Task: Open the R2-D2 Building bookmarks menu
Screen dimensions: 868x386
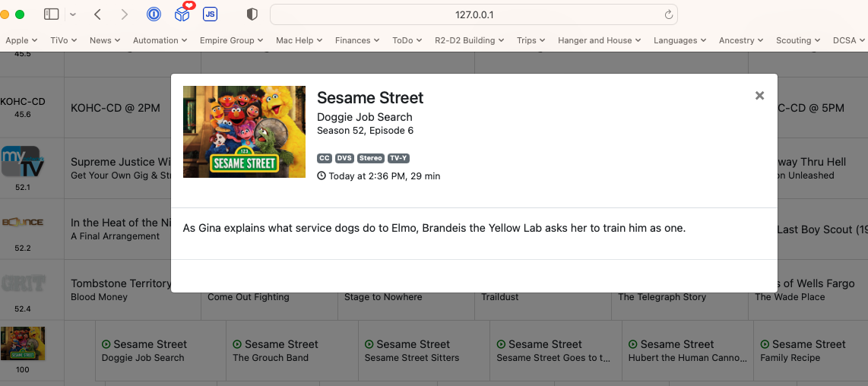Action: (469, 40)
